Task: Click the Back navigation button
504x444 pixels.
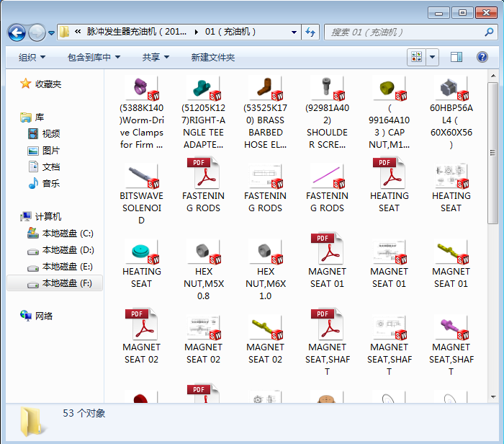Action: [x=17, y=32]
